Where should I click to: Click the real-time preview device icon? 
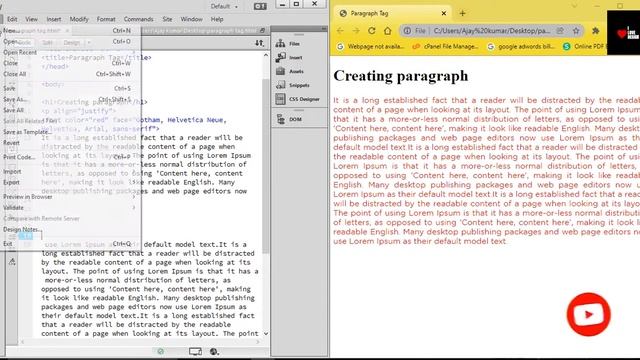pyautogui.click(x=195, y=351)
